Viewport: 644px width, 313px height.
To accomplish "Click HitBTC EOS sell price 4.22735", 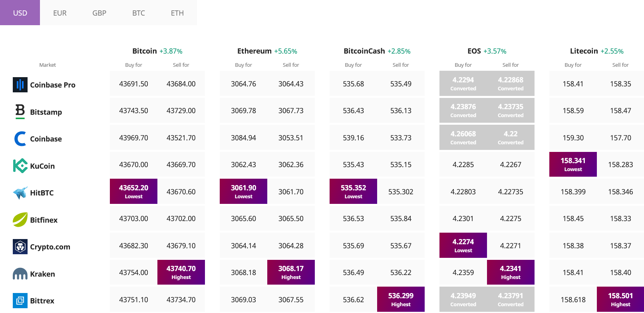I will [511, 192].
